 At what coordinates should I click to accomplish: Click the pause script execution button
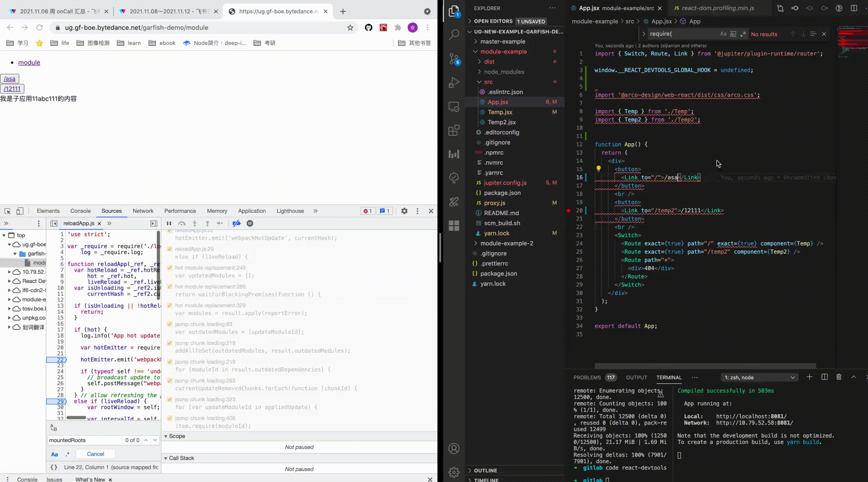pyautogui.click(x=169, y=223)
